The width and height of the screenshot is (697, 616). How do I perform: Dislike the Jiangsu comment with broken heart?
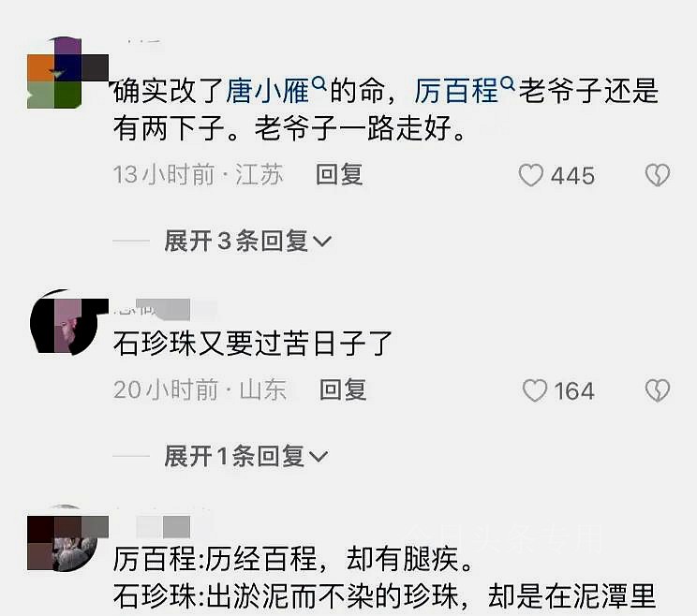click(x=658, y=175)
